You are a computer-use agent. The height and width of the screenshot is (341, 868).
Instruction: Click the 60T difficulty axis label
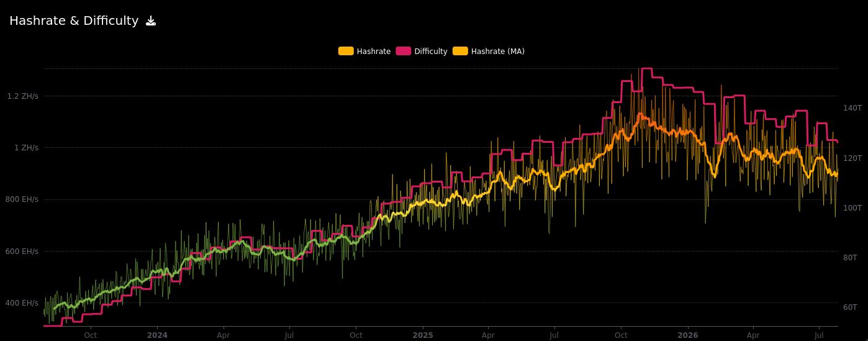click(850, 307)
